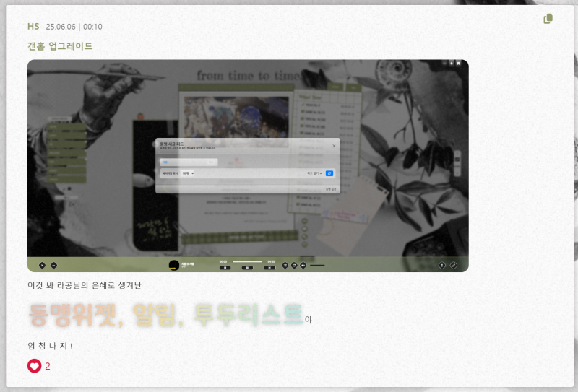Click the round icon left of the rightmost player bar icon

[442, 265]
